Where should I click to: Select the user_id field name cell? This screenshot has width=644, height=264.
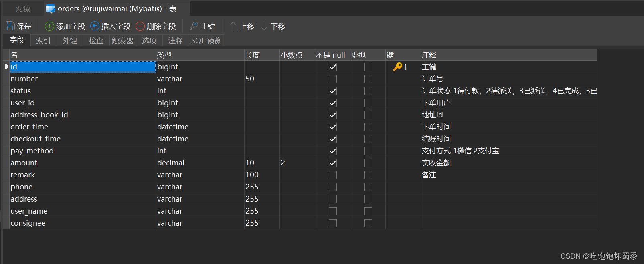click(83, 103)
